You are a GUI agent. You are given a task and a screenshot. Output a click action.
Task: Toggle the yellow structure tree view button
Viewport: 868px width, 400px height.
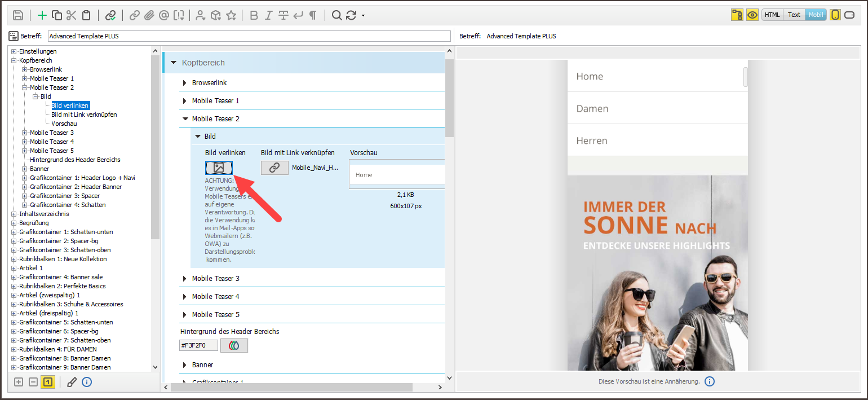click(737, 15)
